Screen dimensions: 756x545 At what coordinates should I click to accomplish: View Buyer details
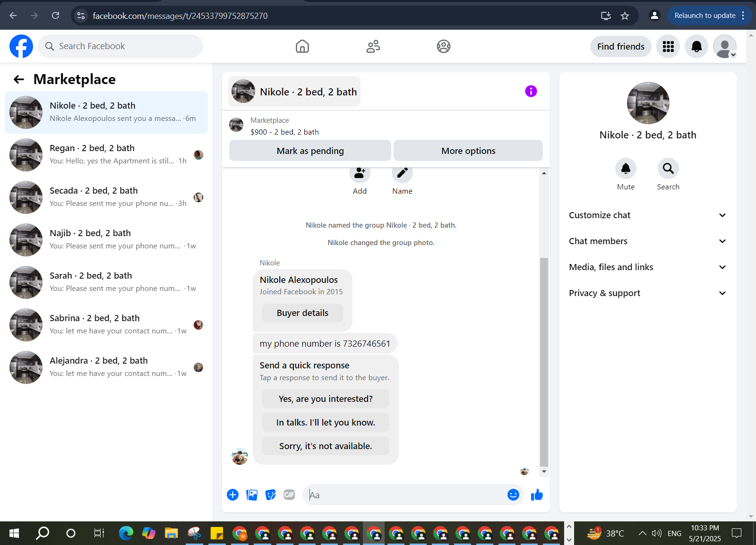tap(302, 313)
